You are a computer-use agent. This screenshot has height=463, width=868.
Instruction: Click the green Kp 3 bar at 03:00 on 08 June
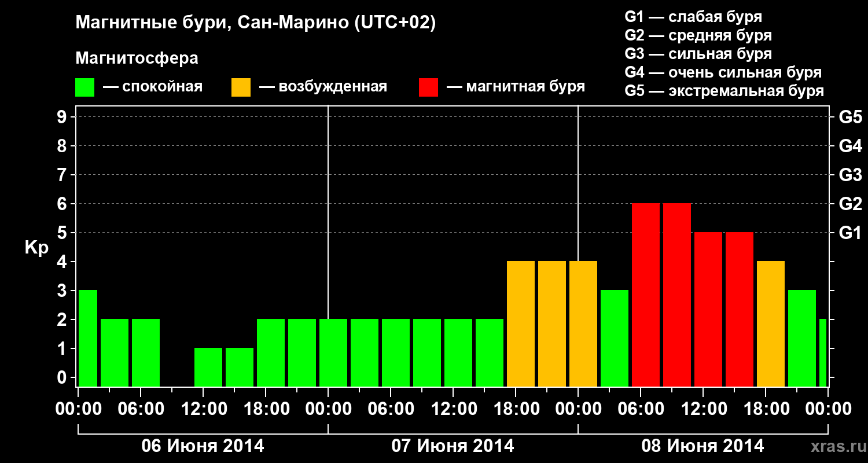pyautogui.click(x=615, y=338)
